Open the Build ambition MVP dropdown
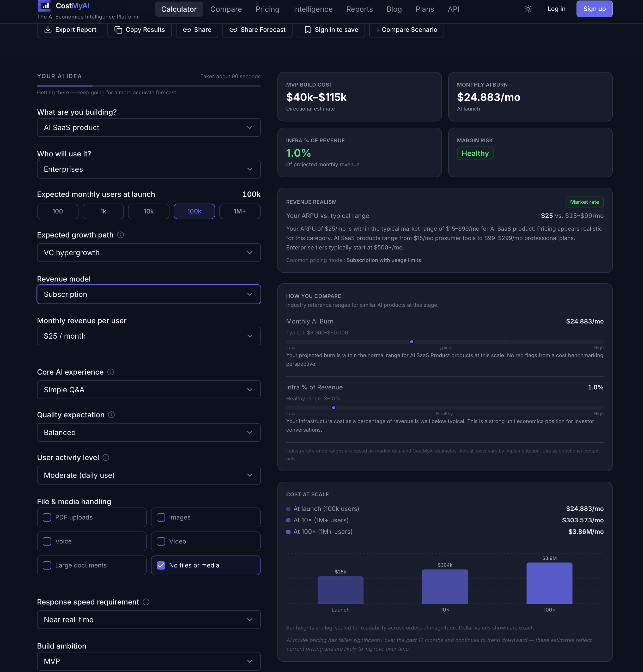 pos(149,662)
